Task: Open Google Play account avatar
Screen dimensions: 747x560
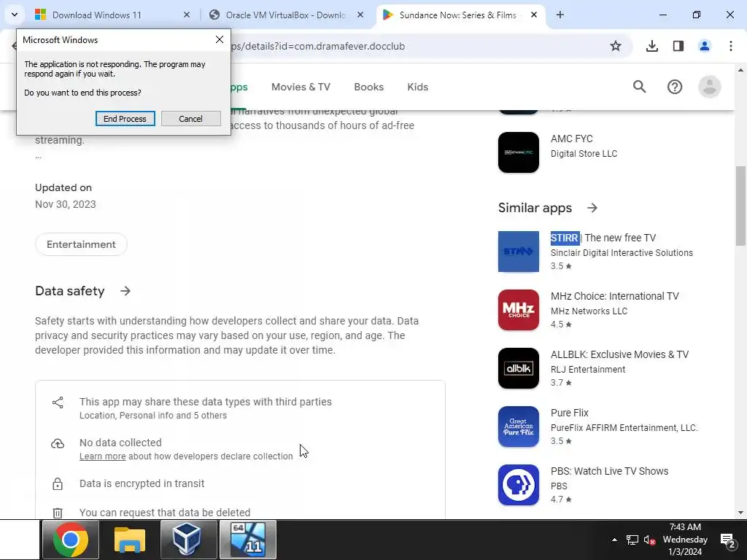Action: point(710,87)
